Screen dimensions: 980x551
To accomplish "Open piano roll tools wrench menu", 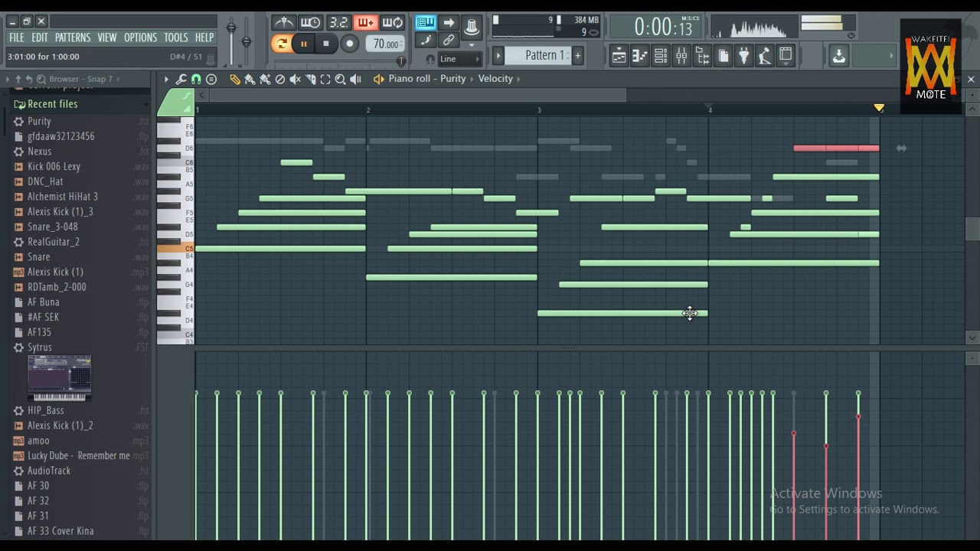I will click(x=181, y=79).
